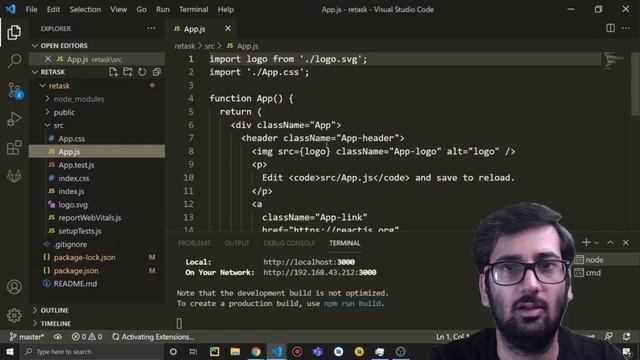Screen dimensions: 640x360
Task: Close the App.js editor tab
Action: coord(228,28)
